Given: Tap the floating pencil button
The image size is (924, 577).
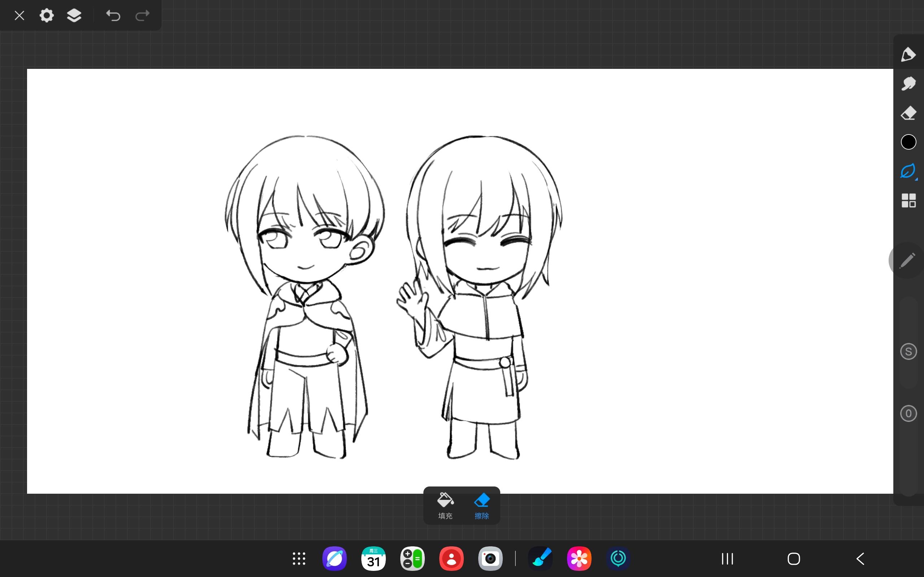Looking at the screenshot, I should tap(907, 260).
